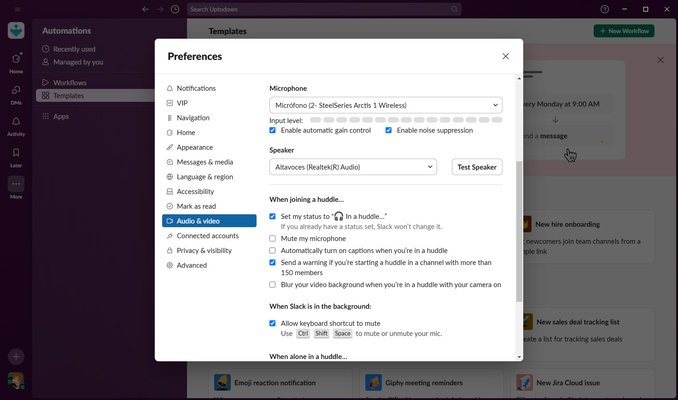Toggle warning for 150 members channel
The width and height of the screenshot is (678, 400).
272,262
